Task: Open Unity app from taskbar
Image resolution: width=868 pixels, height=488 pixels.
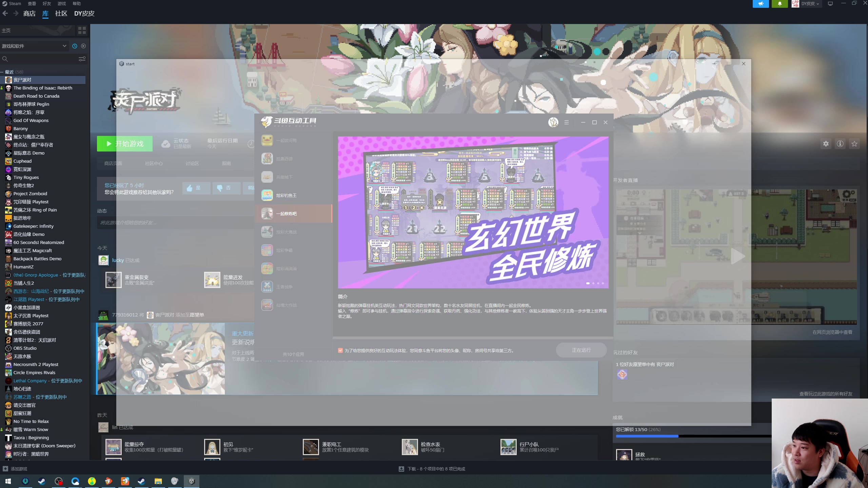Action: (192, 481)
